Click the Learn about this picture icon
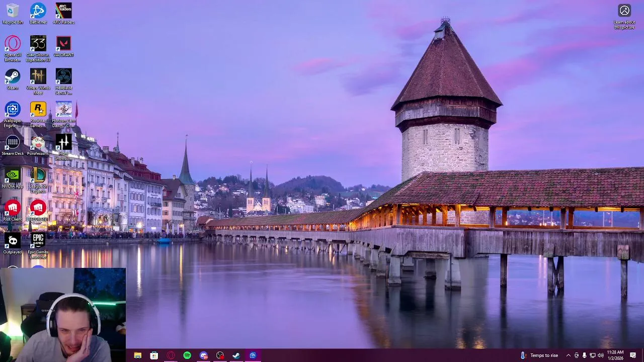Viewport: 644px width, 362px height. coord(624,17)
